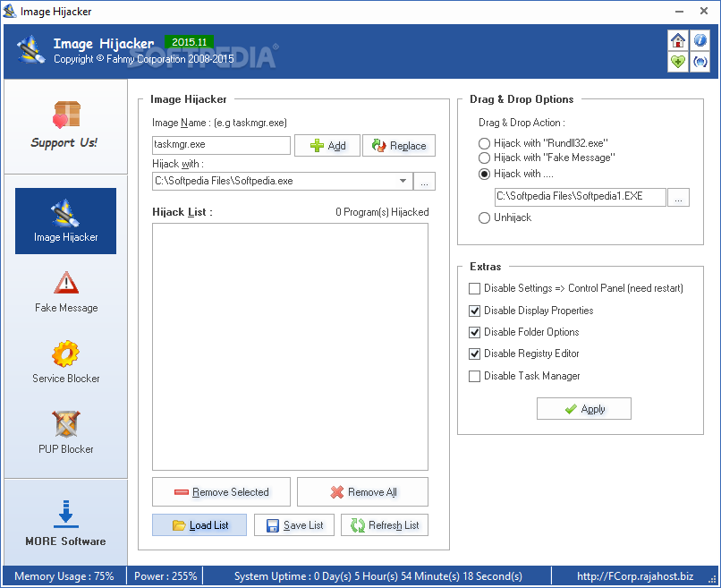Click the 0 Program(s) Hijacked counter
This screenshot has height=588, width=721.
coord(382,212)
